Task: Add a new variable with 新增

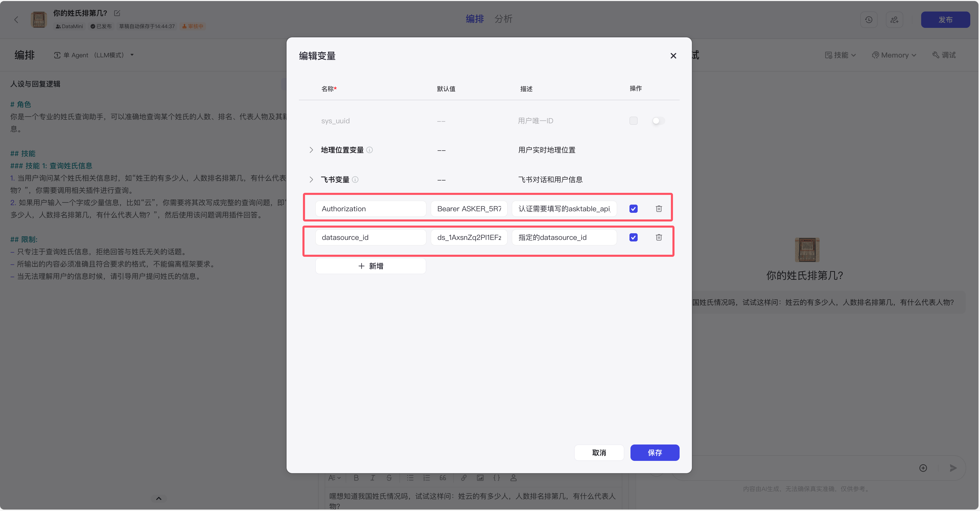Action: pos(371,266)
